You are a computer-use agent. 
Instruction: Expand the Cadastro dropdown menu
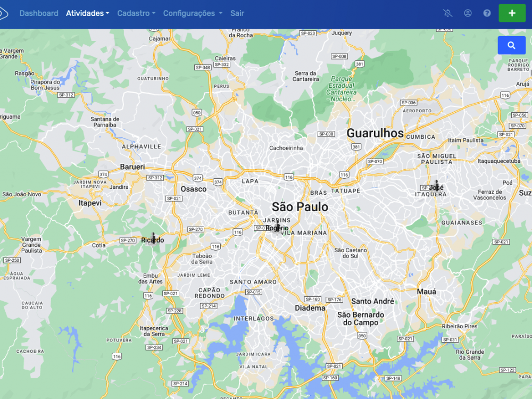tap(136, 13)
